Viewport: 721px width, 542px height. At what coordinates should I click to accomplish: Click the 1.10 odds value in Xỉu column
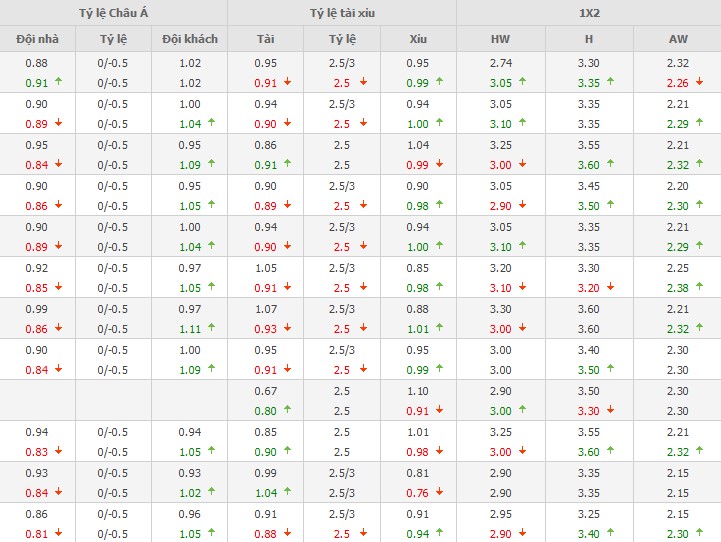coord(418,391)
